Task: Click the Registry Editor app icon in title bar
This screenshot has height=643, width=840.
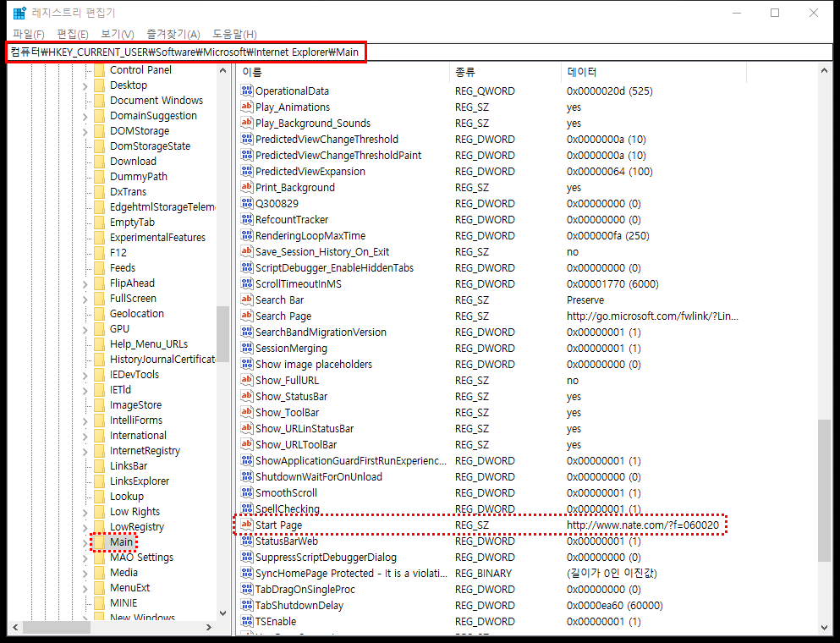Action: pos(19,13)
